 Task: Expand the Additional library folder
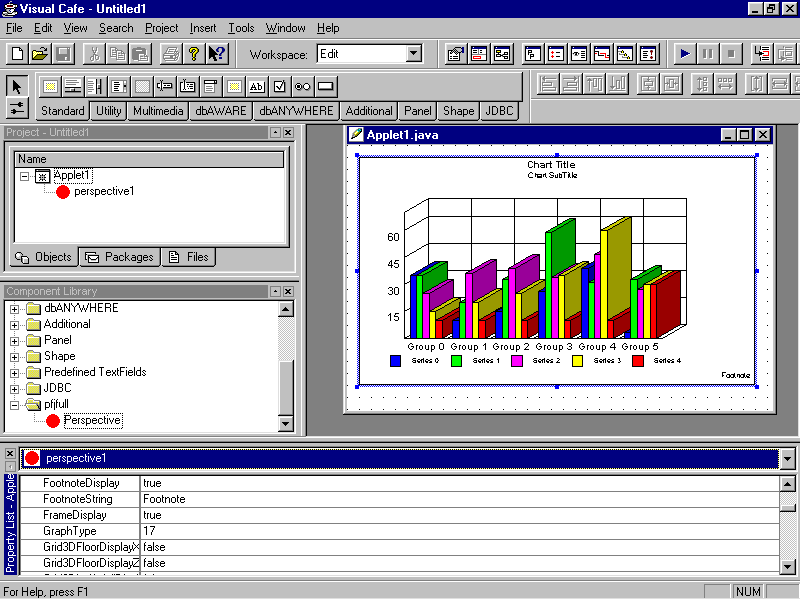click(14, 325)
